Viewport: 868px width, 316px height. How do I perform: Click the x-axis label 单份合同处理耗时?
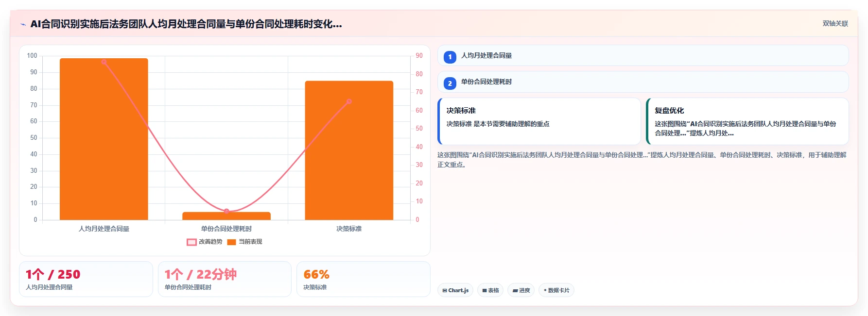[226, 229]
